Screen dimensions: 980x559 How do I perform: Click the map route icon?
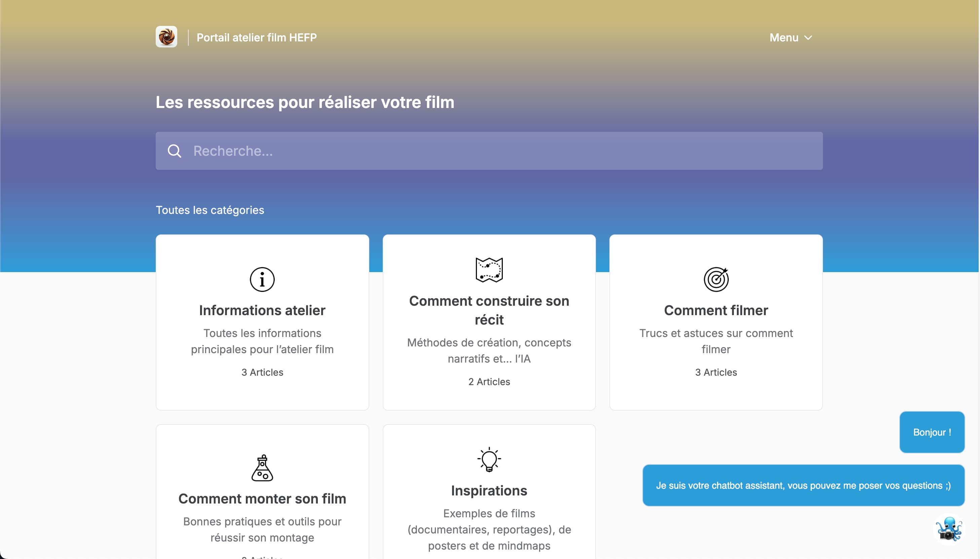[489, 269]
